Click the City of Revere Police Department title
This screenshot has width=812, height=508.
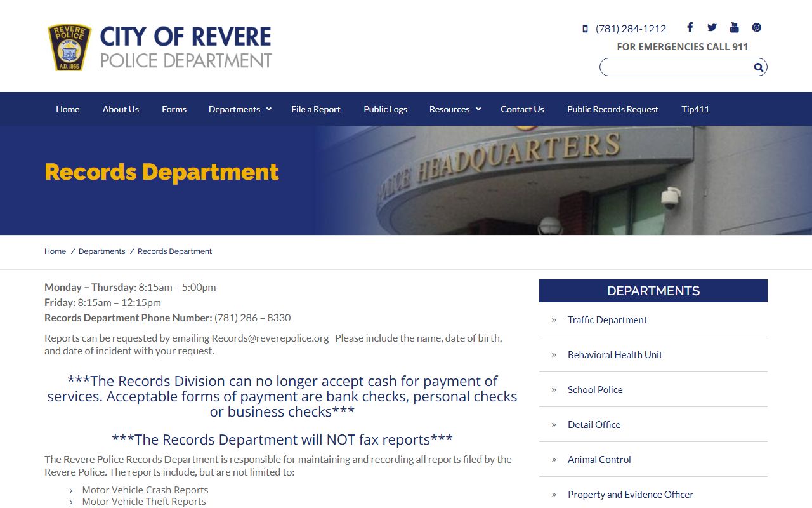click(x=186, y=48)
